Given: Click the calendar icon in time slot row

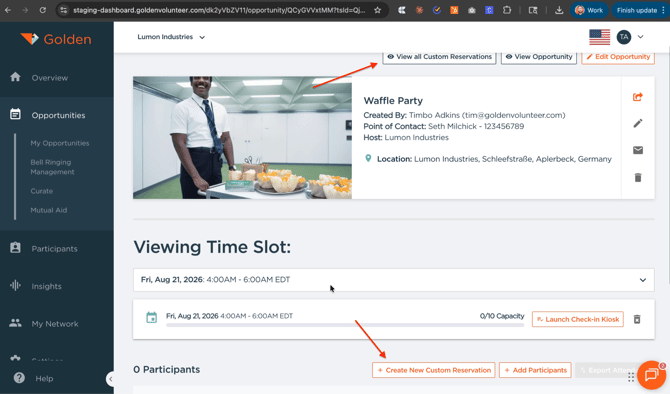Looking at the screenshot, I should pos(151,318).
